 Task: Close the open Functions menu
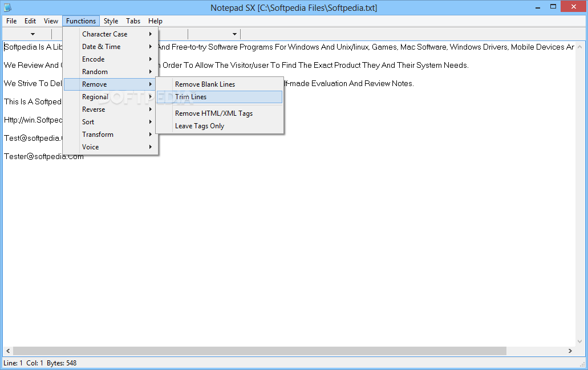pyautogui.click(x=80, y=21)
